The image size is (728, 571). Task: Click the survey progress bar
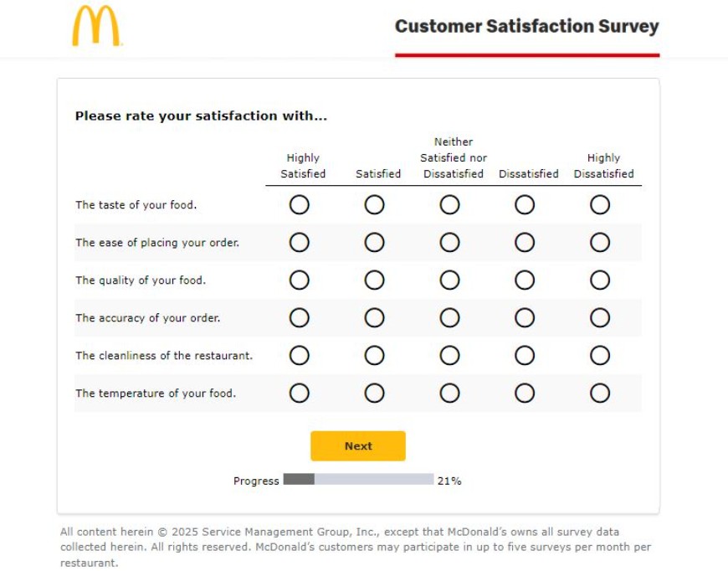point(360,481)
